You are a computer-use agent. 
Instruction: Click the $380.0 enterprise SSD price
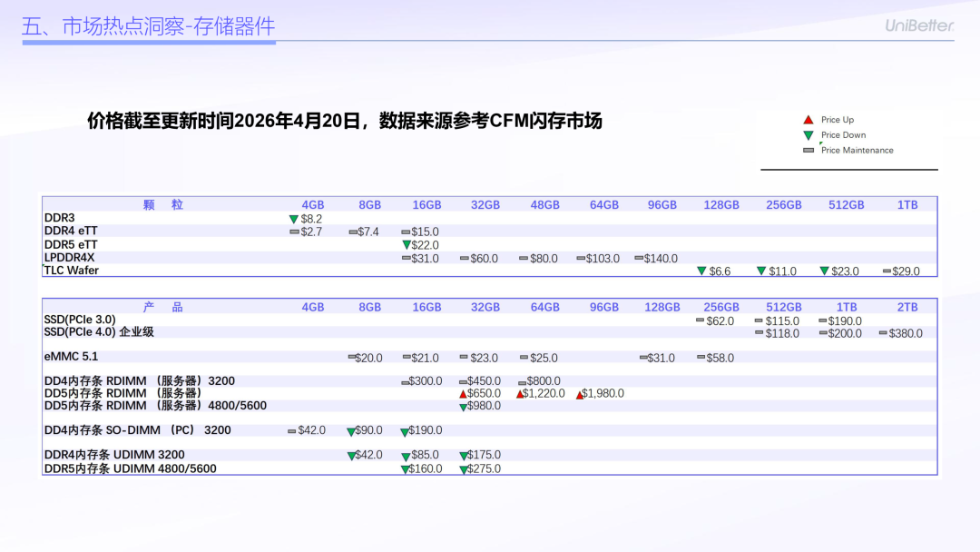click(x=906, y=334)
